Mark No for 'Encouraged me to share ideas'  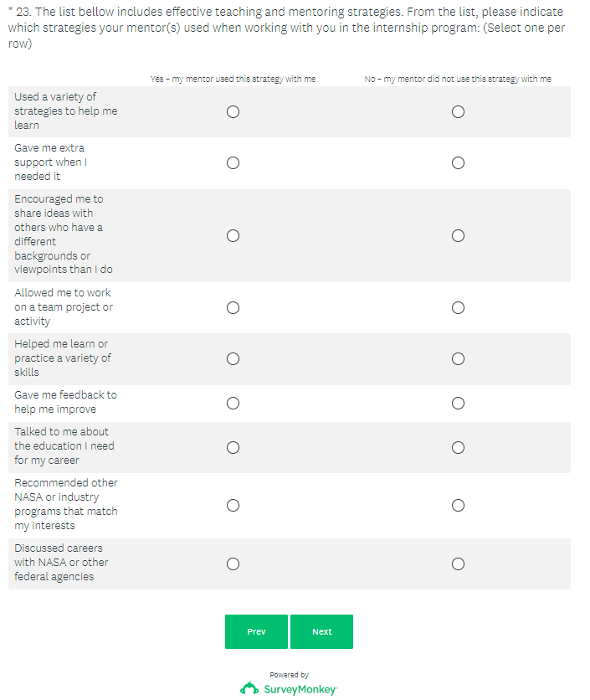(458, 235)
